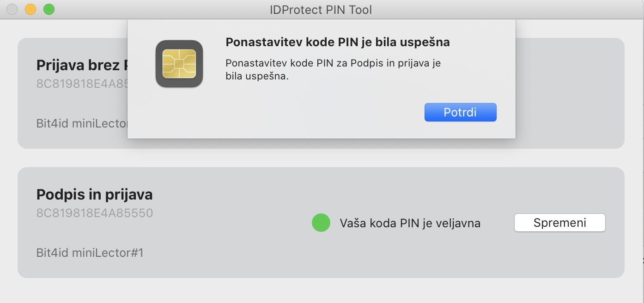The height and width of the screenshot is (303, 644).
Task: Confirm the dialog with the Potrdi button
Action: point(460,112)
